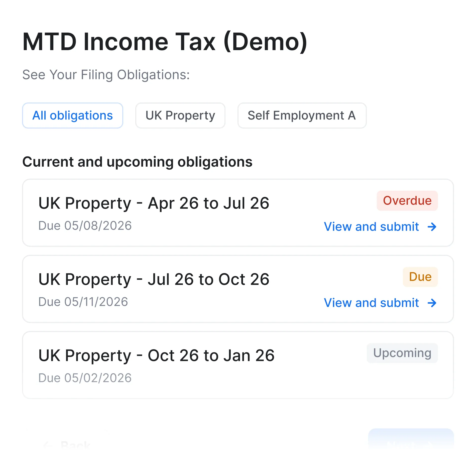Click the orange Due status badge
Viewport: 476px width, 463px height.
pyautogui.click(x=420, y=277)
